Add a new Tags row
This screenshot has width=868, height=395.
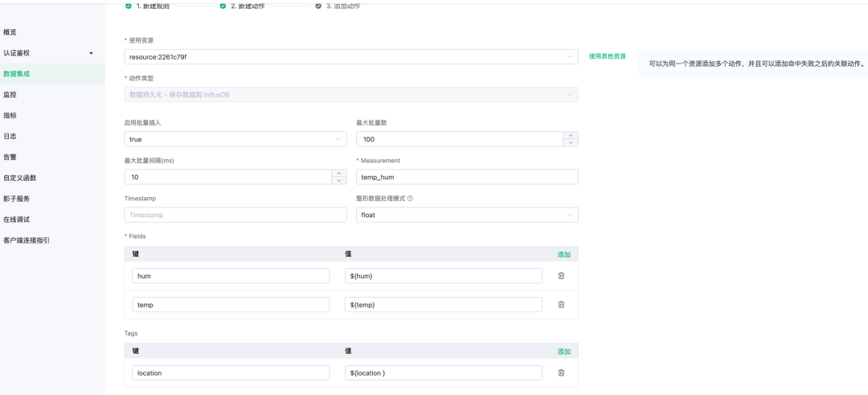(563, 352)
